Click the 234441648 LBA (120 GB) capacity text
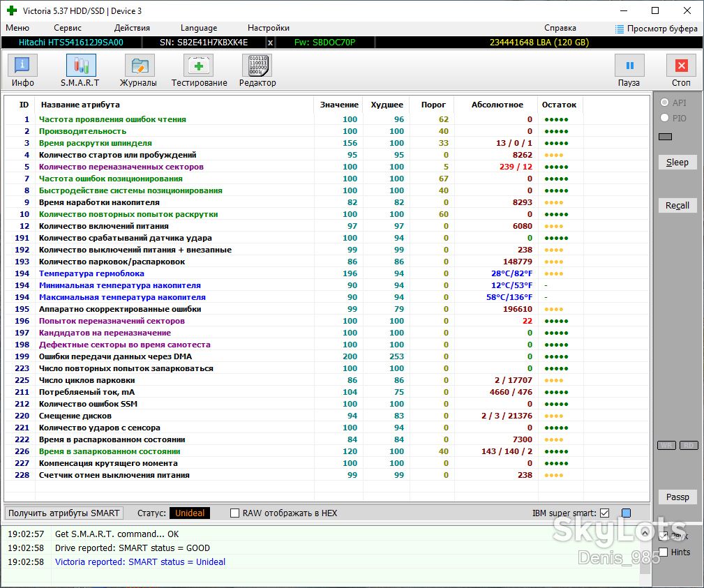Screen dimensions: 704x588 [x=539, y=42]
